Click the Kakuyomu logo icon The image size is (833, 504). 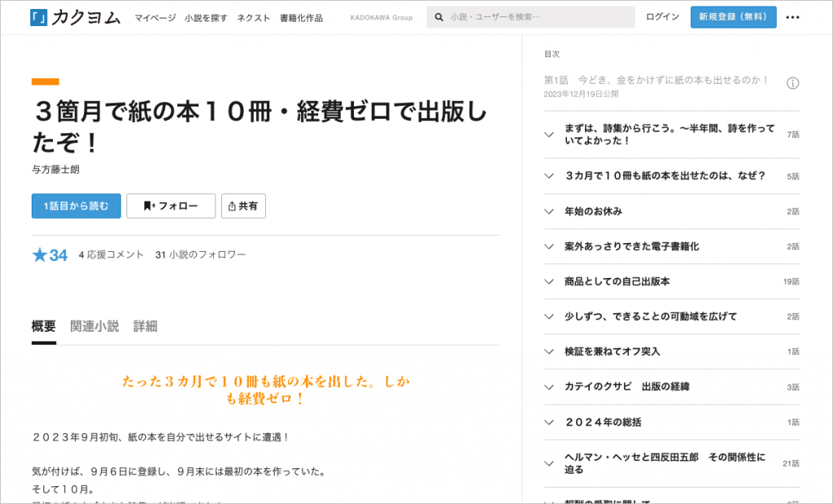click(38, 17)
